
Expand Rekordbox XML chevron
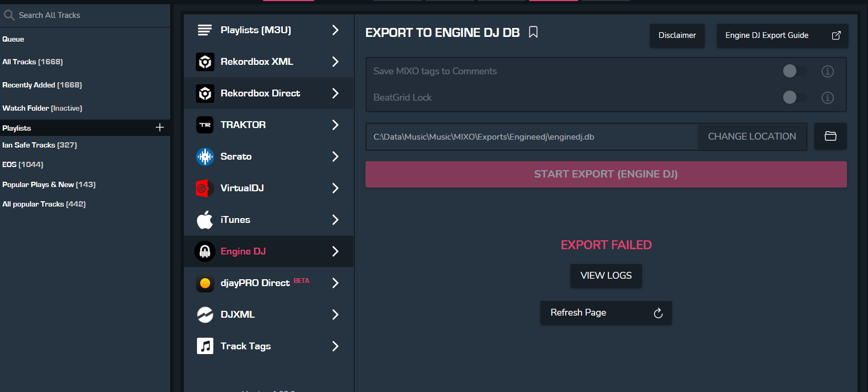click(x=335, y=62)
